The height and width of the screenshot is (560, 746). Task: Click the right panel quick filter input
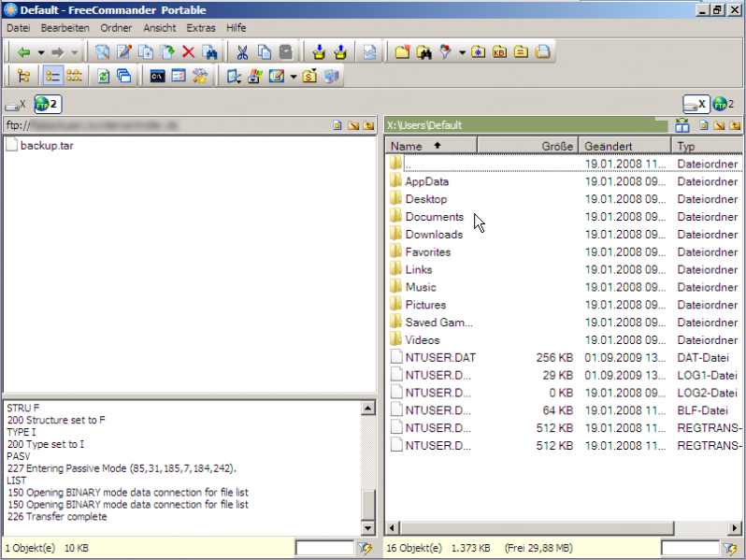[690, 548]
